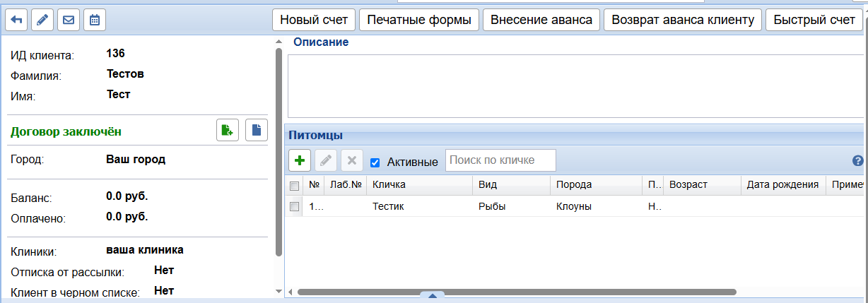This screenshot has width=868, height=303.
Task: Click Возврат аванса клиенту button
Action: [683, 20]
